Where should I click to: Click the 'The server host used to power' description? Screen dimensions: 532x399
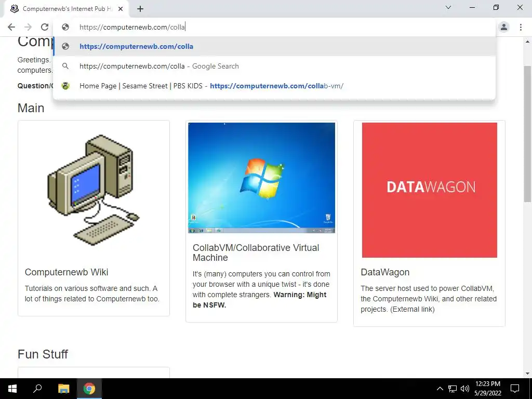[x=429, y=299]
